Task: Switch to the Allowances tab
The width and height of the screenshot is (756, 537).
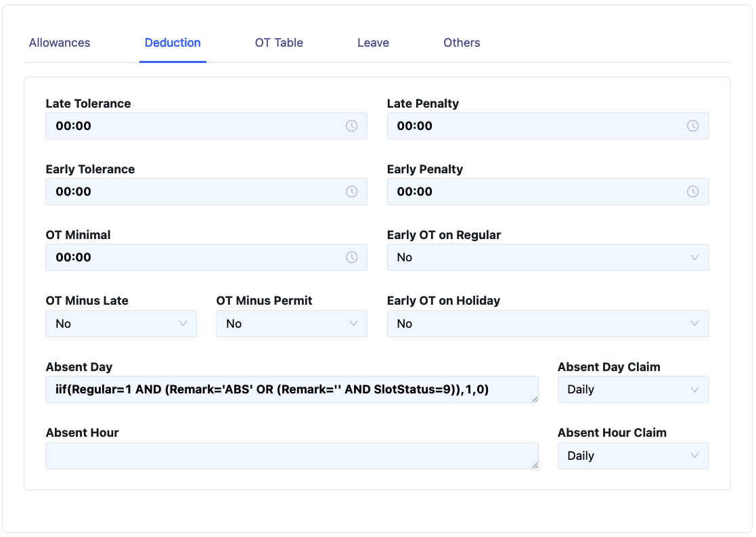Action: click(60, 43)
